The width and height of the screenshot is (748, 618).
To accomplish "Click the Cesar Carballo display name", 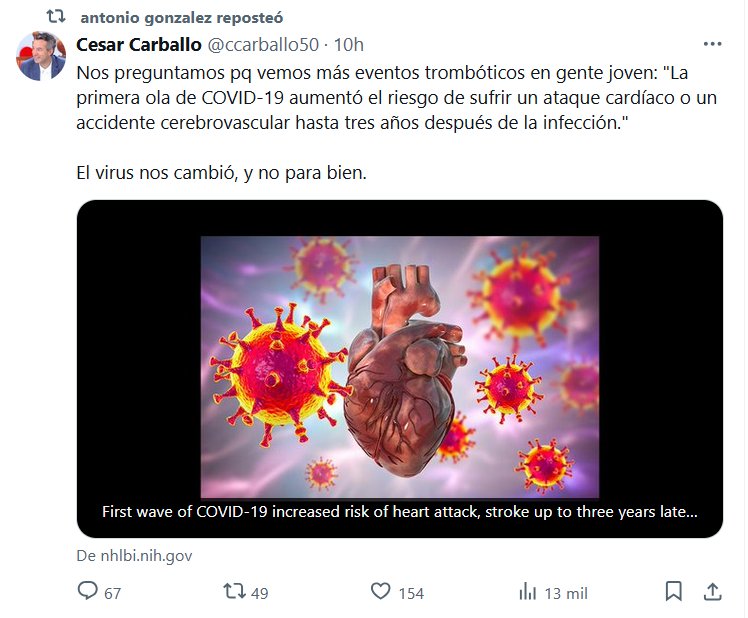I will tap(138, 44).
